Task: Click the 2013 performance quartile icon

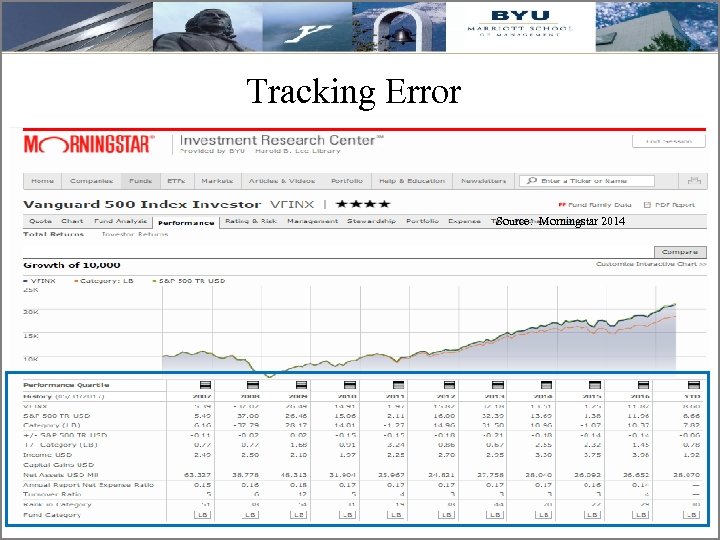Action: [498, 385]
